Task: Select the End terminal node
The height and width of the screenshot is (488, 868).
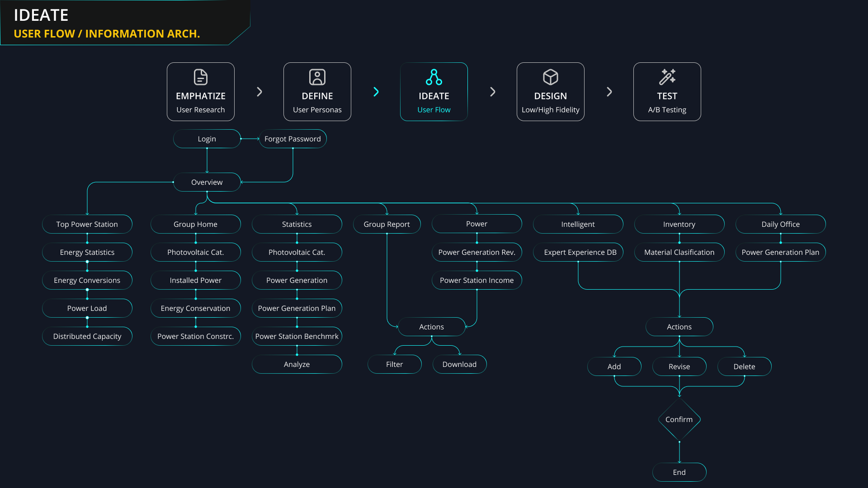Action: pos(679,472)
